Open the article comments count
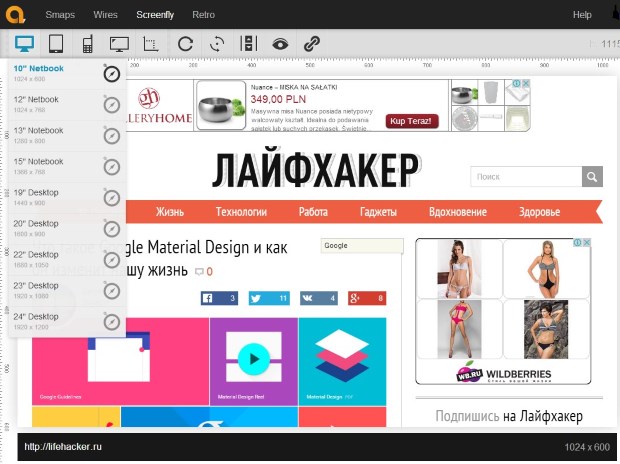This screenshot has width=620, height=464. coord(204,271)
